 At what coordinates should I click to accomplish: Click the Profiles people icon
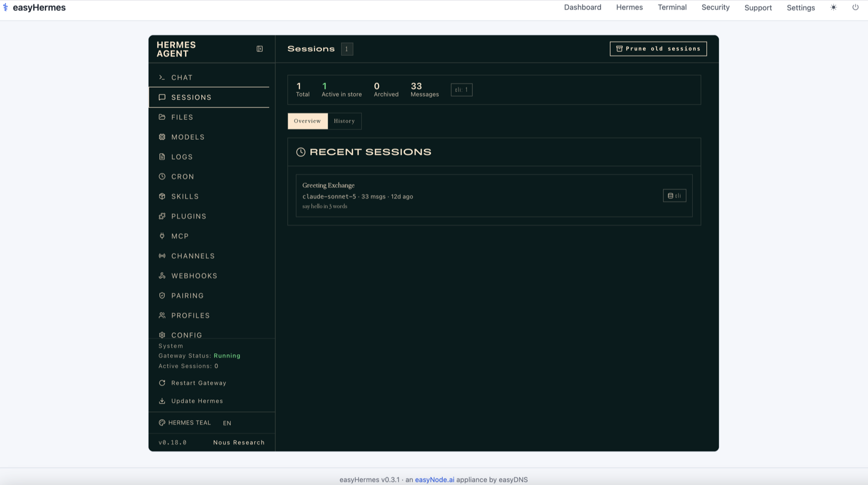162,315
